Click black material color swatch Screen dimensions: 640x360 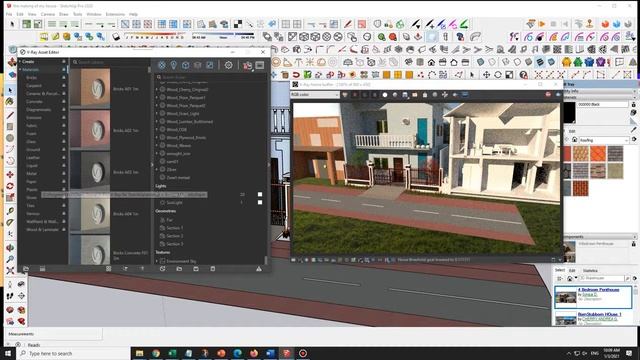tap(569, 112)
